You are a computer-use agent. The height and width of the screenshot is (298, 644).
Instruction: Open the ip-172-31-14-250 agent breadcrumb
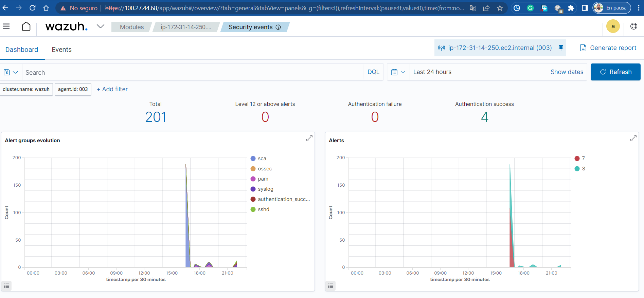(x=186, y=27)
